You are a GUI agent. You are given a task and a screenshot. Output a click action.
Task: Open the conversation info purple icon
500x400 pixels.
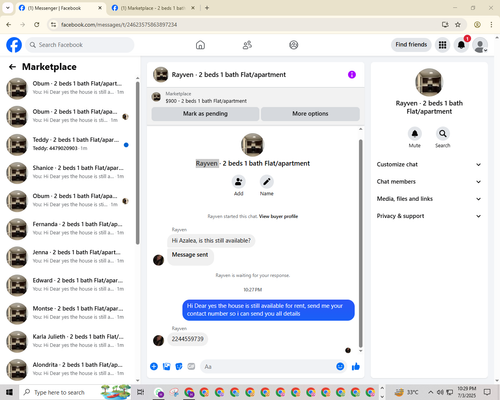pyautogui.click(x=352, y=74)
